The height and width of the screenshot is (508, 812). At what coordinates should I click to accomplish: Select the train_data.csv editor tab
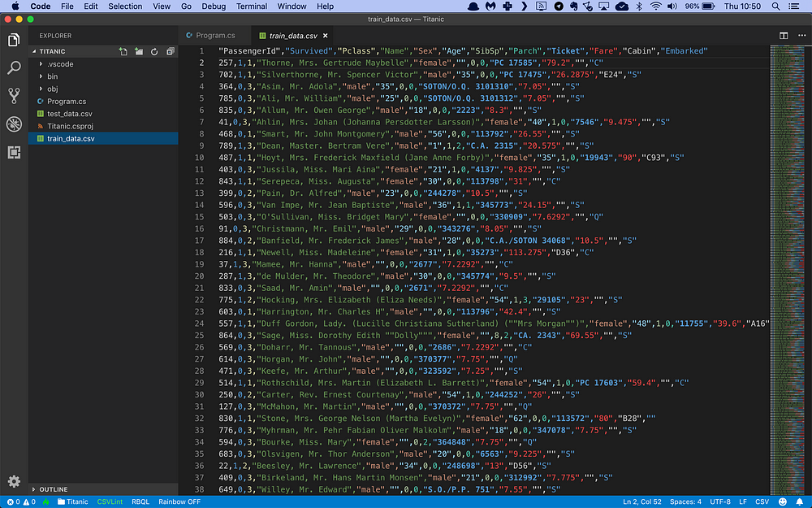(x=293, y=35)
